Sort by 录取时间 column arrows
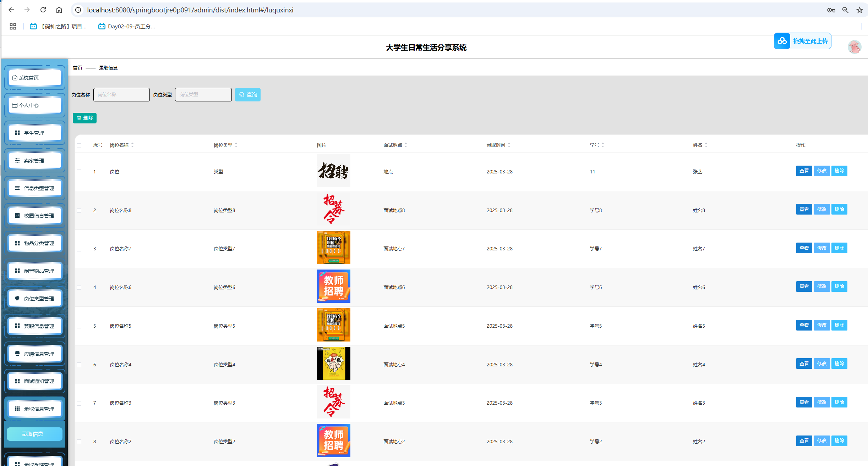Viewport: 868px width, 466px height. pyautogui.click(x=509, y=145)
